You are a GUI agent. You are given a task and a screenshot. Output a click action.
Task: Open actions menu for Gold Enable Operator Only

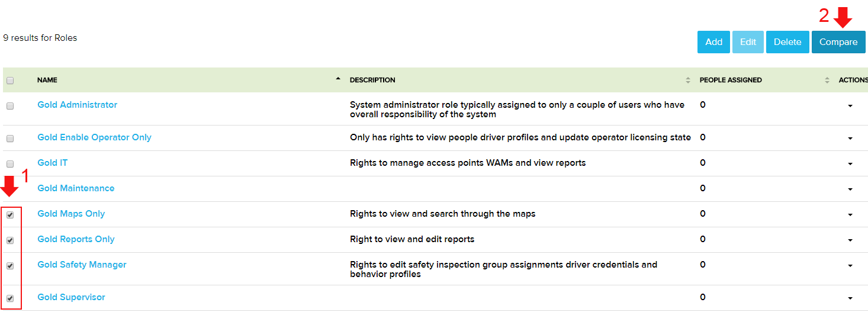click(x=850, y=139)
